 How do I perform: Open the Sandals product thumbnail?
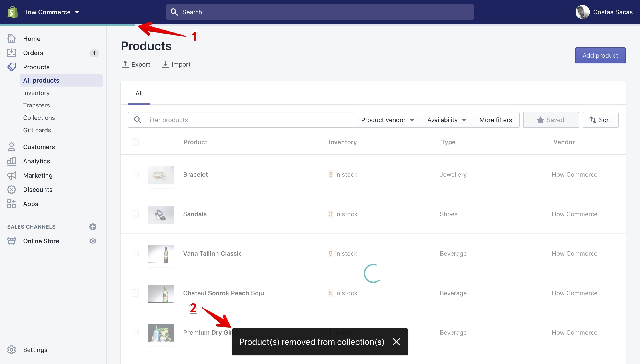click(161, 214)
